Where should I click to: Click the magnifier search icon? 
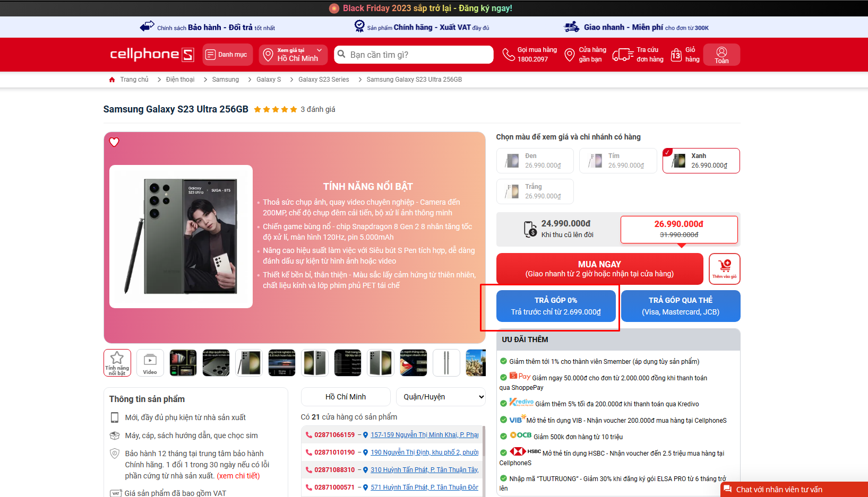coord(341,54)
